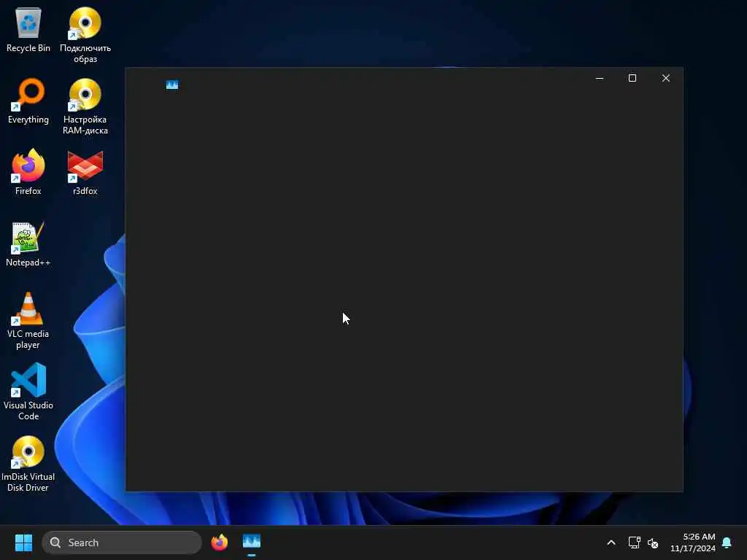This screenshot has height=560, width=747.
Task: Launch Firefox from the desktop
Action: click(x=28, y=172)
